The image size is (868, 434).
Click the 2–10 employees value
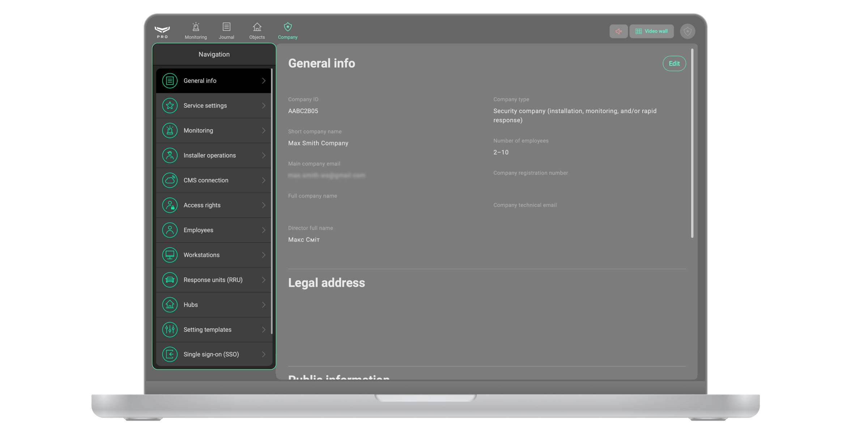(x=501, y=152)
